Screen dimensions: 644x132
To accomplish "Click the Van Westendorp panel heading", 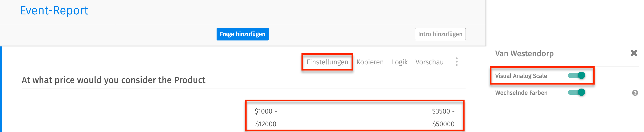I will click(x=524, y=54).
